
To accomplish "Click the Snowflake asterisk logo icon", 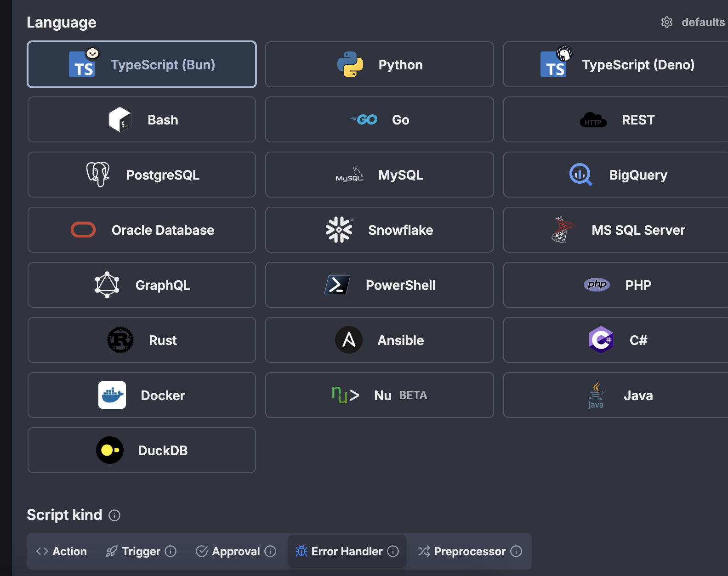I will [340, 230].
